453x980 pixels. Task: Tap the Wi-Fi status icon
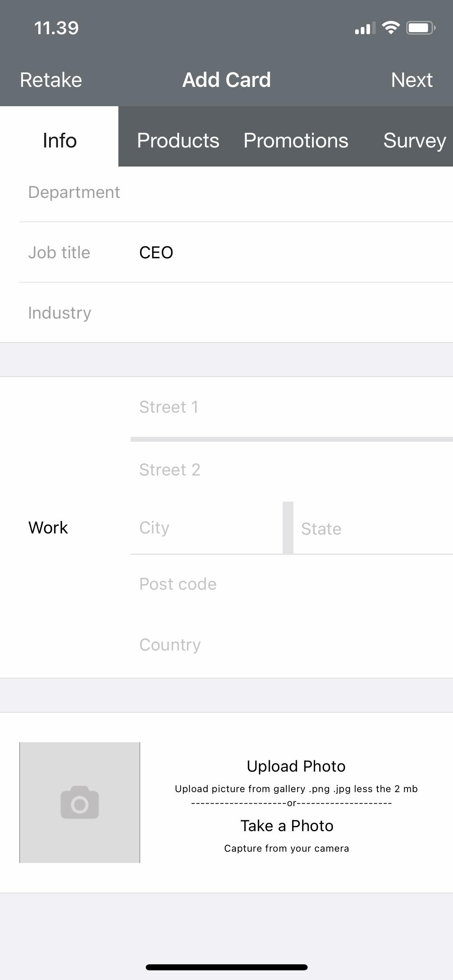point(391,28)
